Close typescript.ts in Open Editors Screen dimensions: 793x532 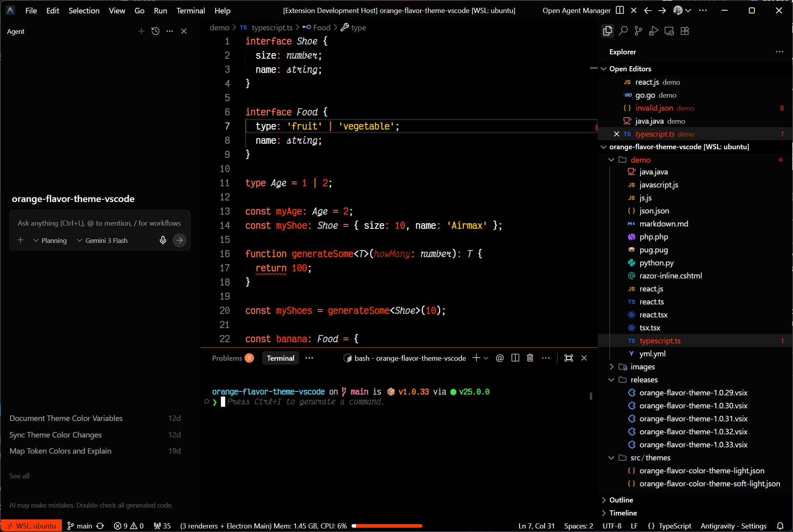[x=617, y=134]
